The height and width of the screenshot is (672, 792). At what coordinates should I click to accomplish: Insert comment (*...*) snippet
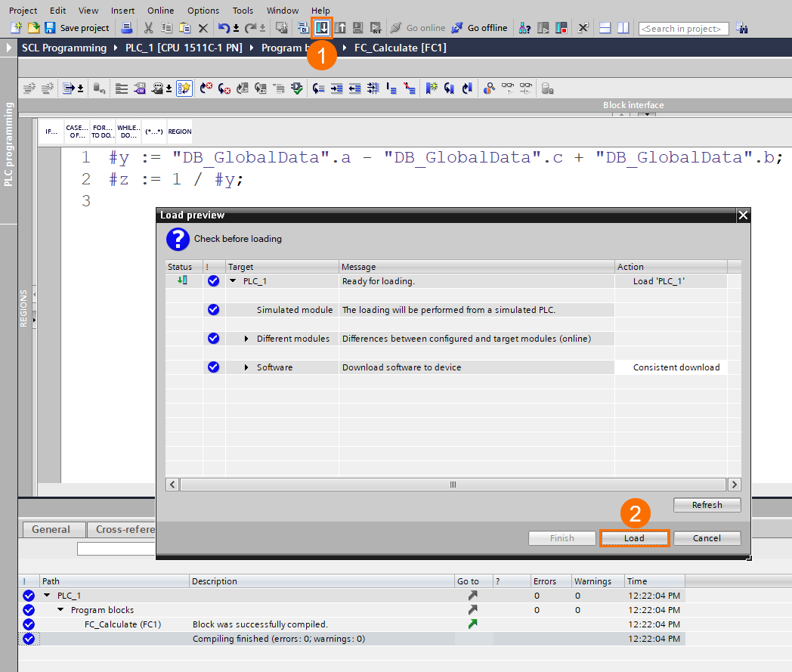click(154, 132)
